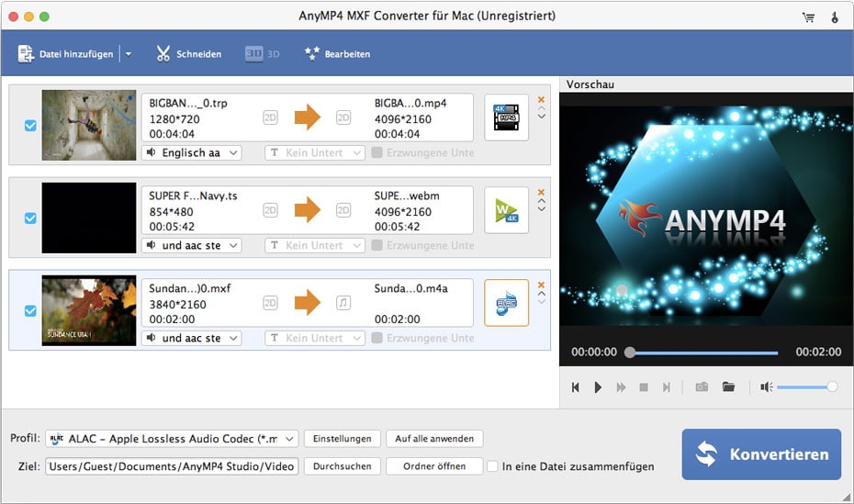Viewport: 854px width, 504px height.
Task: Remove the Sundan mxf file with X
Action: (x=541, y=285)
